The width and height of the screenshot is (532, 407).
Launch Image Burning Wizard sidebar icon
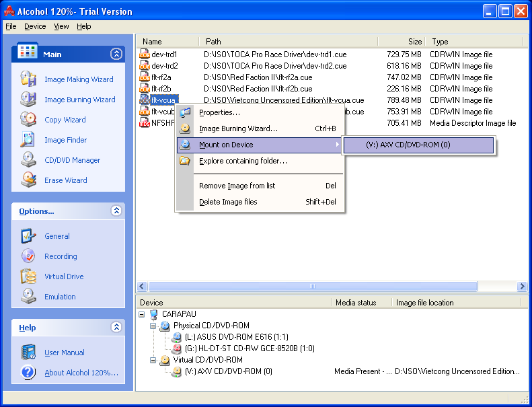coord(28,99)
